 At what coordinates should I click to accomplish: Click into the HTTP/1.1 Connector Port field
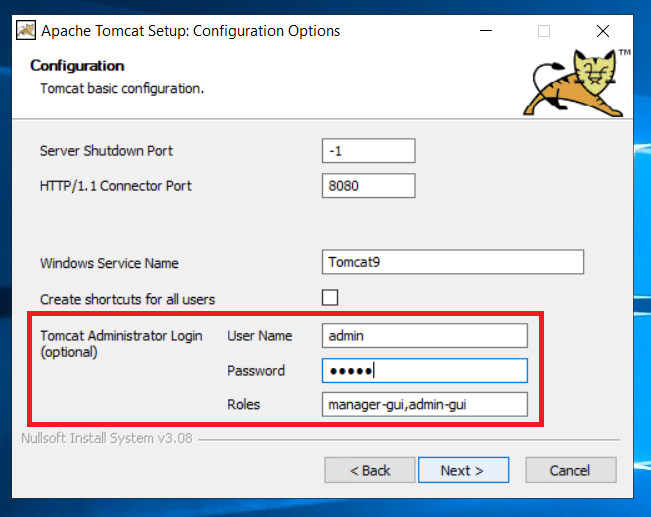click(x=368, y=186)
